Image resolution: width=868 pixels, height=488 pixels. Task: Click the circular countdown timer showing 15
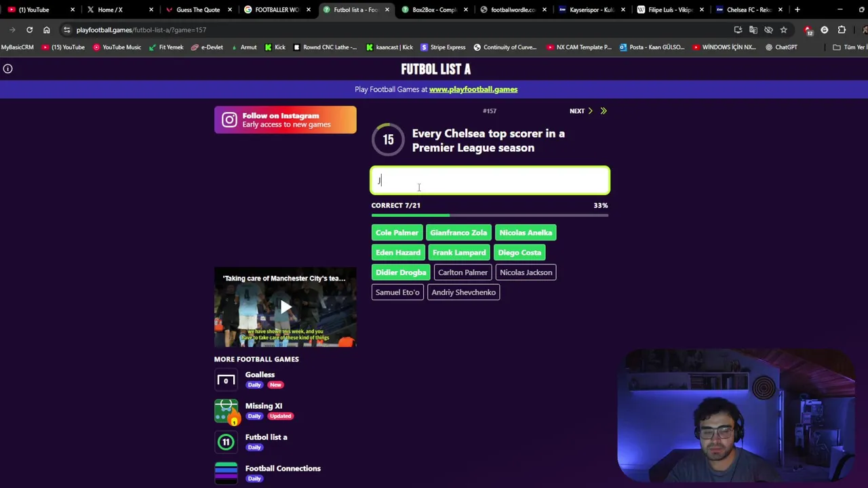(388, 140)
